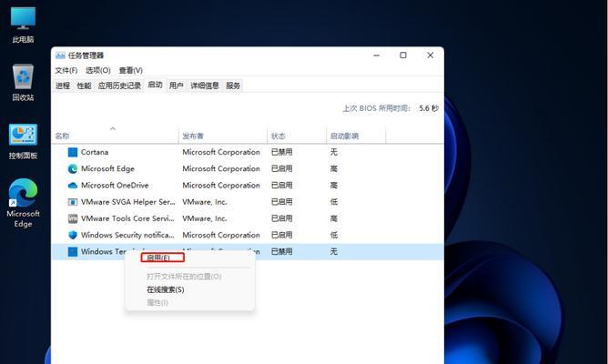This screenshot has width=608, height=364.
Task: Choose 在线搜索(S) in the context menu
Action: [165, 289]
